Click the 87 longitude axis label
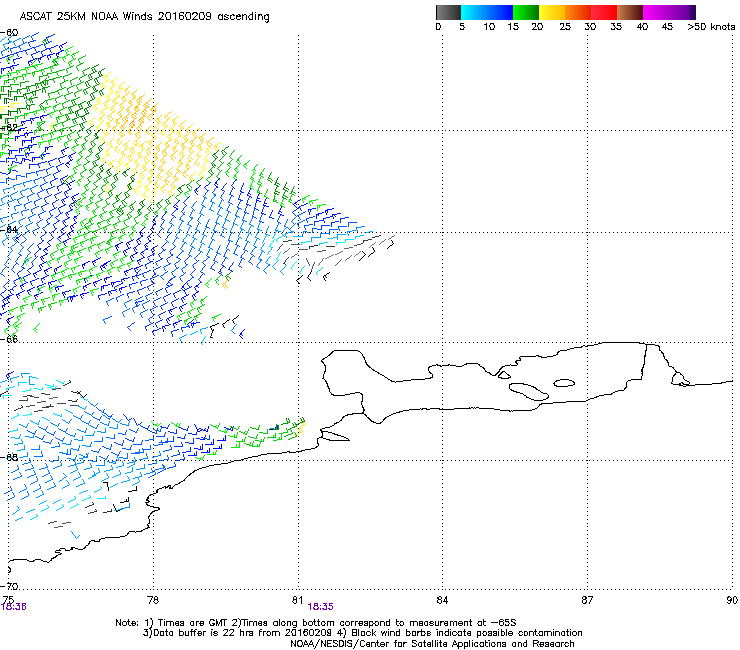 pyautogui.click(x=587, y=600)
